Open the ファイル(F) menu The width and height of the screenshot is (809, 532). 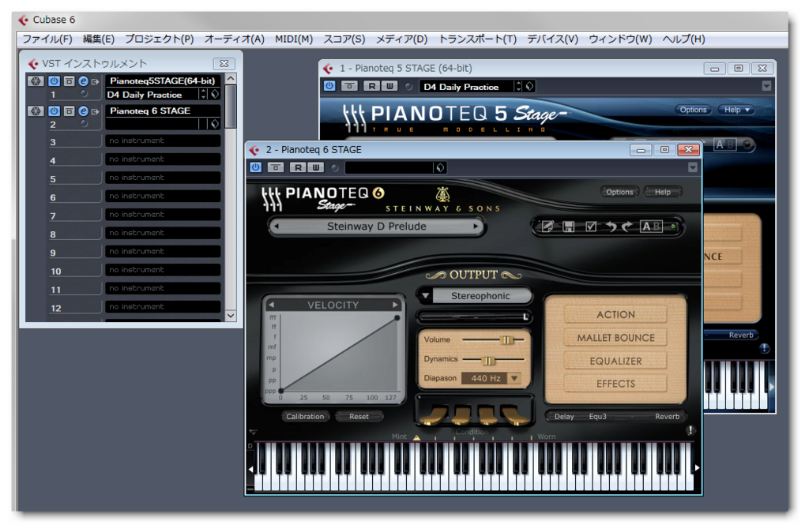(x=47, y=39)
